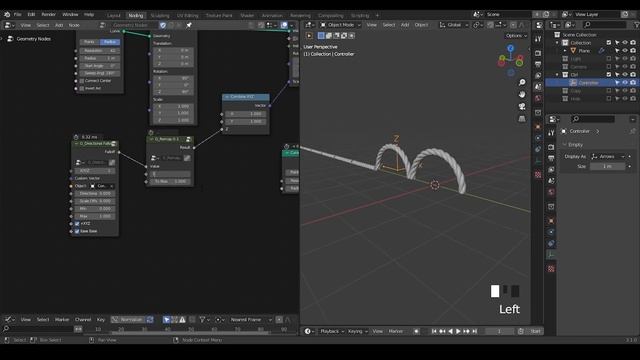The width and height of the screenshot is (640, 360).
Task: Toggle only show errors warning icon
Action: click(182, 320)
